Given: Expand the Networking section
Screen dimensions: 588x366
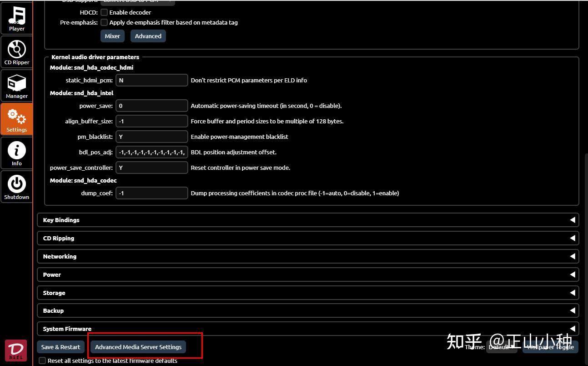Looking at the screenshot, I should 307,256.
